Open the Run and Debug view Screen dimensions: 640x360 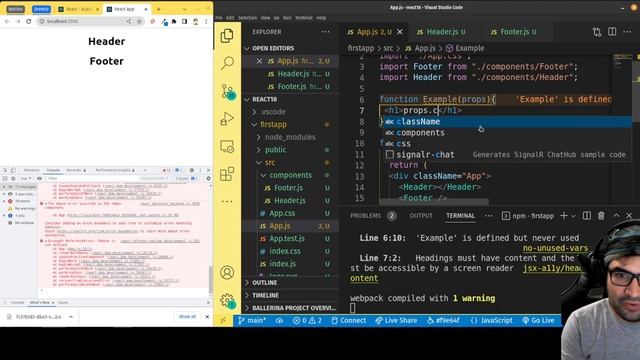coord(227,119)
